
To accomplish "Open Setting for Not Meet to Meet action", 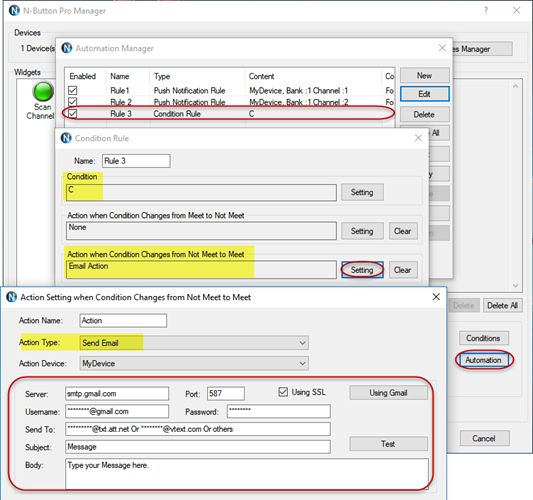I will pyautogui.click(x=362, y=270).
